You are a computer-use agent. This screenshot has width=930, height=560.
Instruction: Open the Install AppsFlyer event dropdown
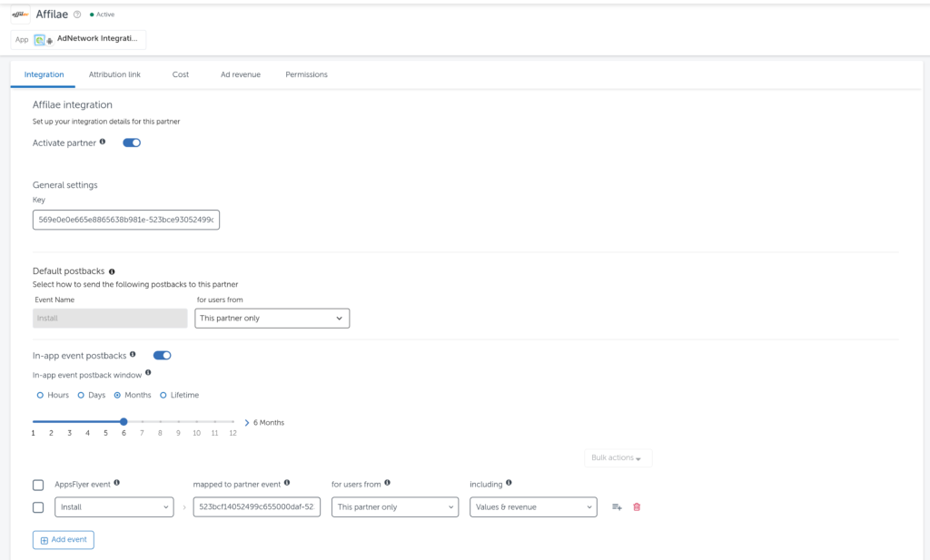click(x=114, y=507)
